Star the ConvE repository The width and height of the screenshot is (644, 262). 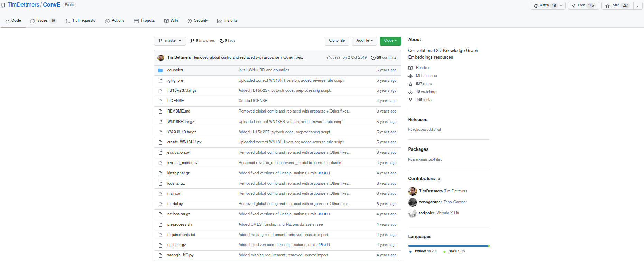tap(617, 6)
